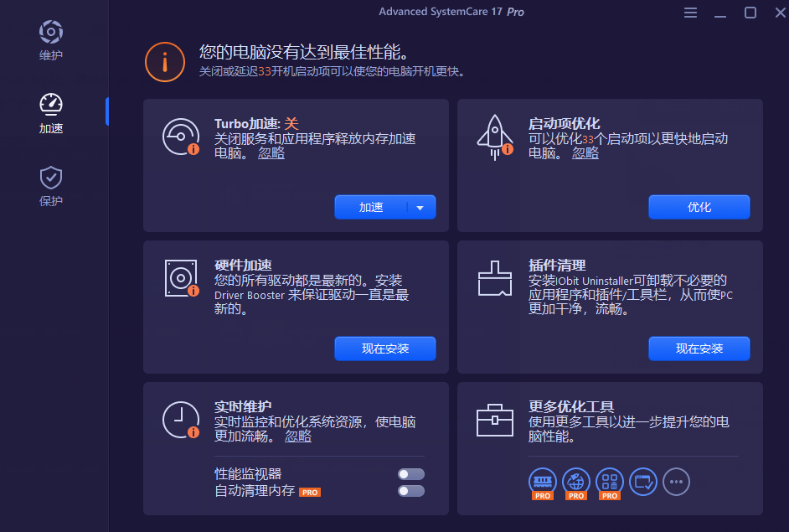The height and width of the screenshot is (532, 789).
Task: Open the 维护 (Care) sidebar section
Action: point(51,41)
